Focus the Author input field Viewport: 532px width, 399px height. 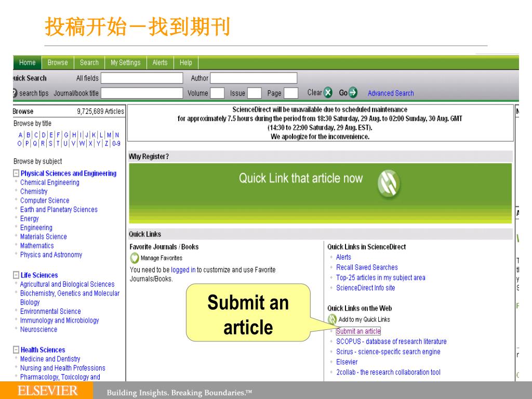point(254,78)
